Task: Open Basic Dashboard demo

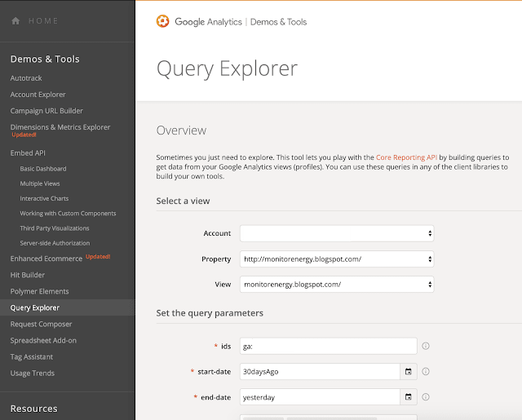Action: click(x=43, y=169)
